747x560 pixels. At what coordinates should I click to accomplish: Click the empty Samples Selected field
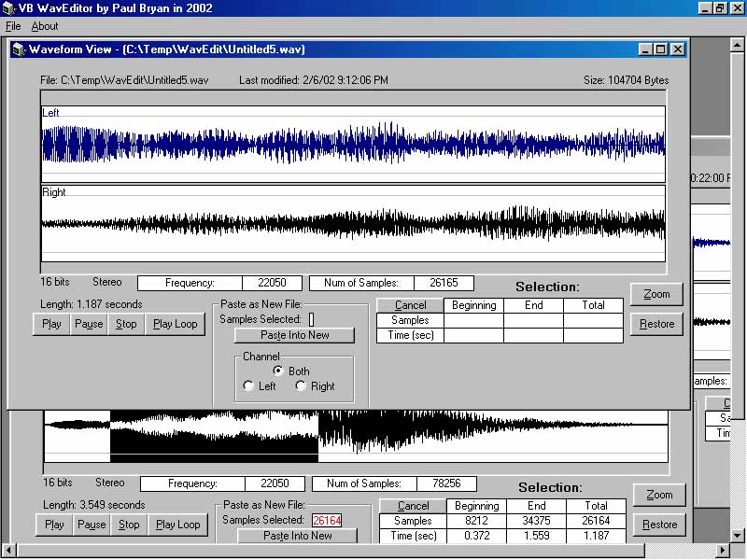click(x=312, y=319)
